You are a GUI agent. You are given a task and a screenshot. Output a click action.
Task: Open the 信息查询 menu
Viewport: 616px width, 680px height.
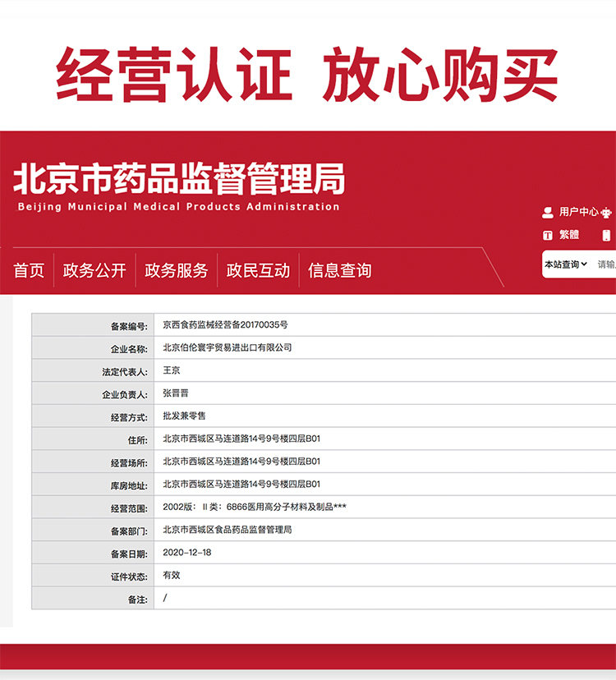point(340,270)
